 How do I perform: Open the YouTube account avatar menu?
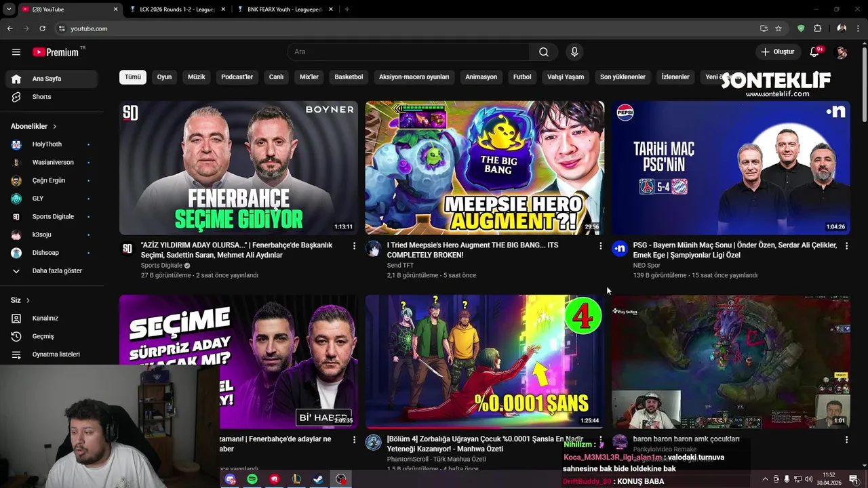(842, 52)
